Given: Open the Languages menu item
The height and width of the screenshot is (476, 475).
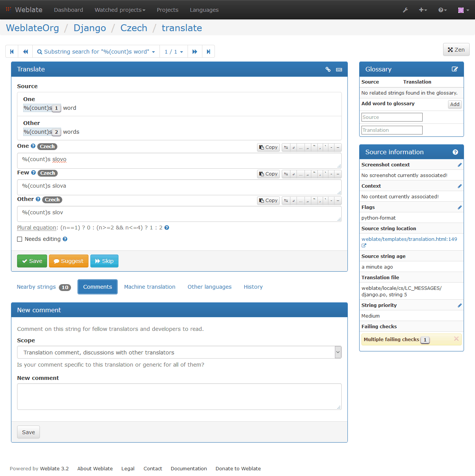Looking at the screenshot, I should (204, 10).
